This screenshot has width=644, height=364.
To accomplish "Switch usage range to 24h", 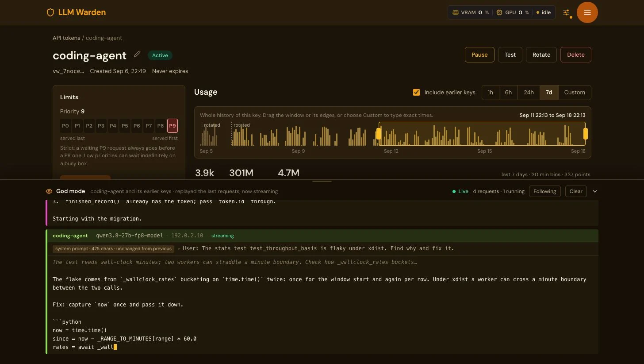I will [x=529, y=92].
